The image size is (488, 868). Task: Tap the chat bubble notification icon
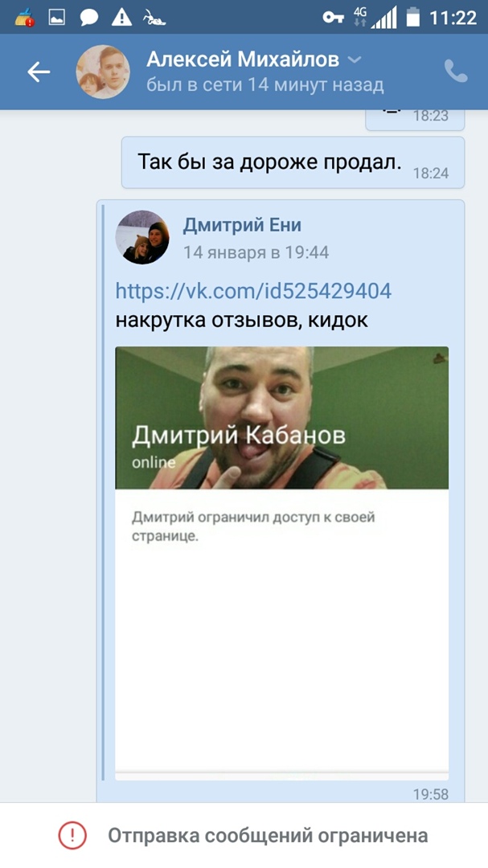(88, 18)
